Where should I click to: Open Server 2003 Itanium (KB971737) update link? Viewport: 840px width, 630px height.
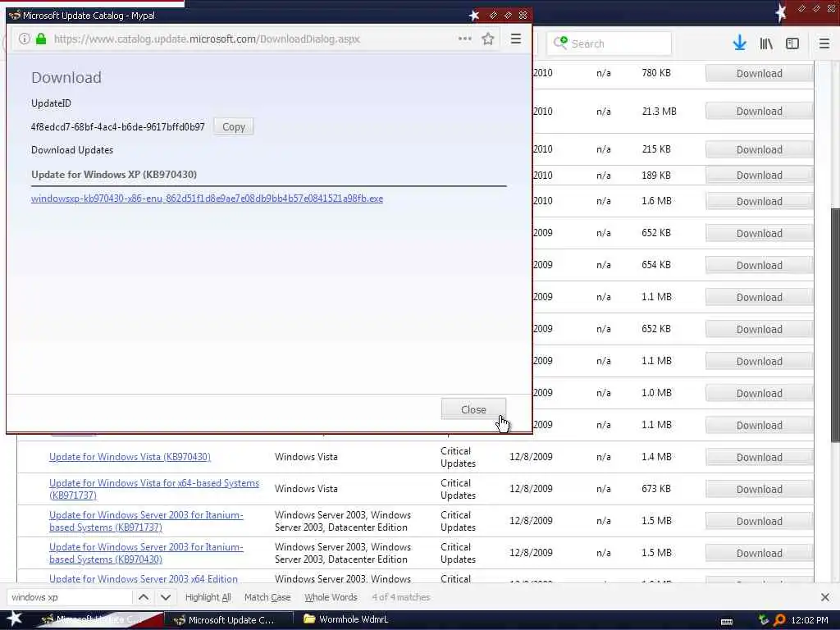pos(146,521)
